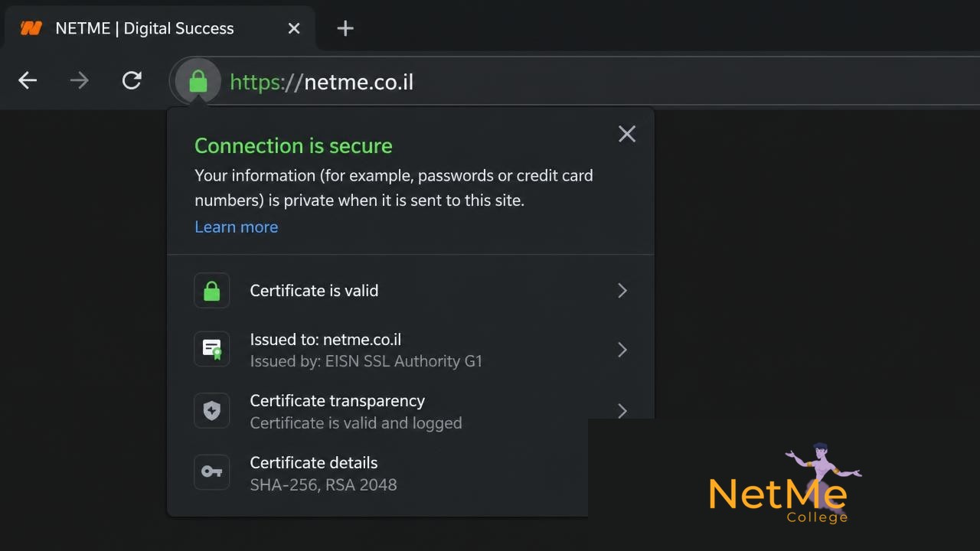The image size is (980, 551).
Task: Click the NETME favicon on the tab
Action: (31, 28)
